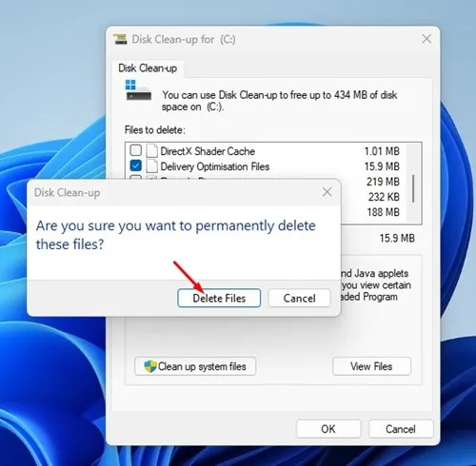476x466 pixels.
Task: Close the Disk Clean-up confirmation dialog
Action: coord(327,192)
